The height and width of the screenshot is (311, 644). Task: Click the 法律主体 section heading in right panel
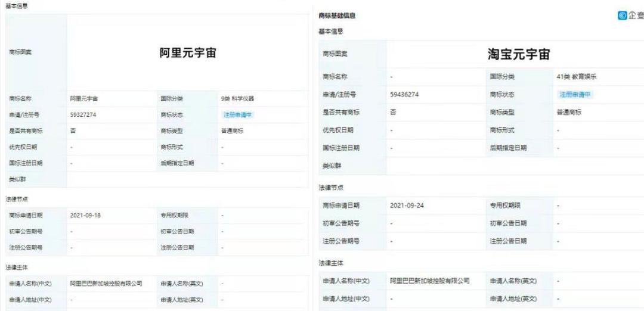331,263
